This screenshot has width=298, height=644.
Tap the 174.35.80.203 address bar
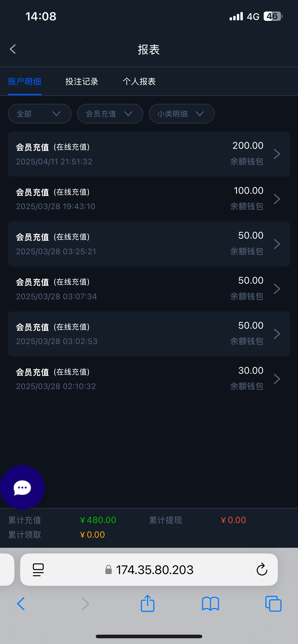pos(154,570)
